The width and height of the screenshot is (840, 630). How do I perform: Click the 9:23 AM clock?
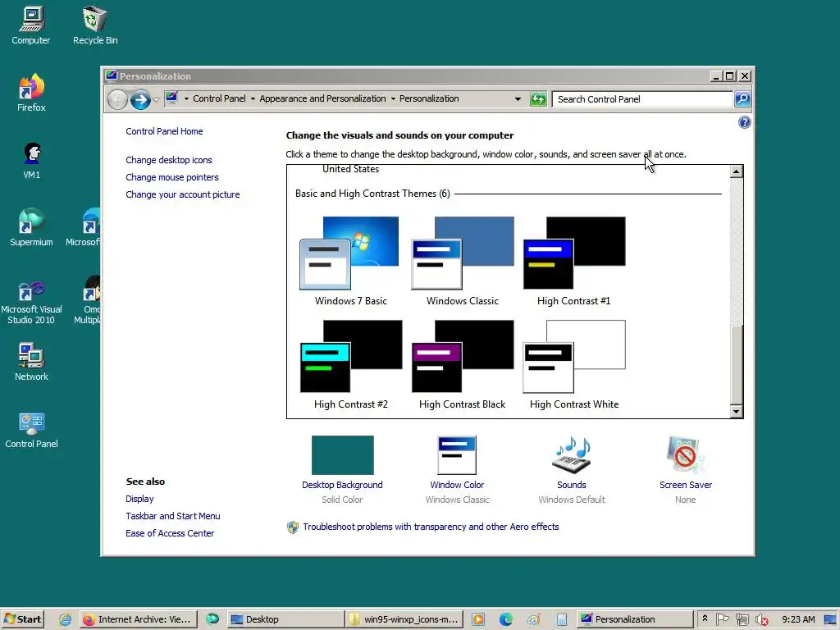[x=798, y=619]
